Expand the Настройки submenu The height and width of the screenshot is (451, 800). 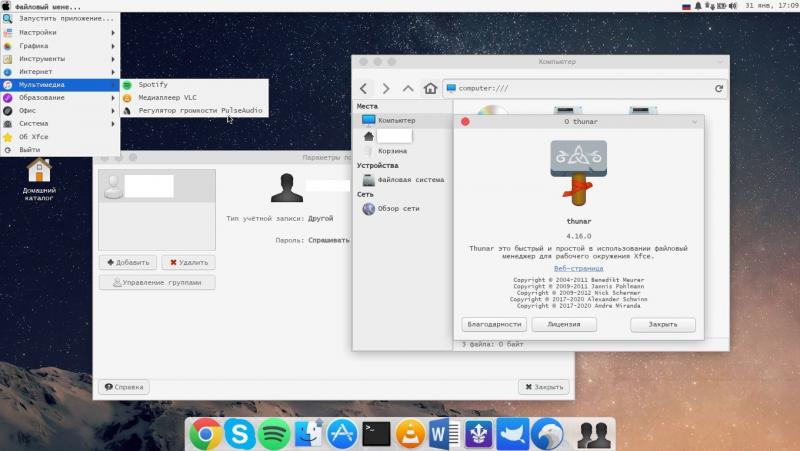[x=60, y=32]
